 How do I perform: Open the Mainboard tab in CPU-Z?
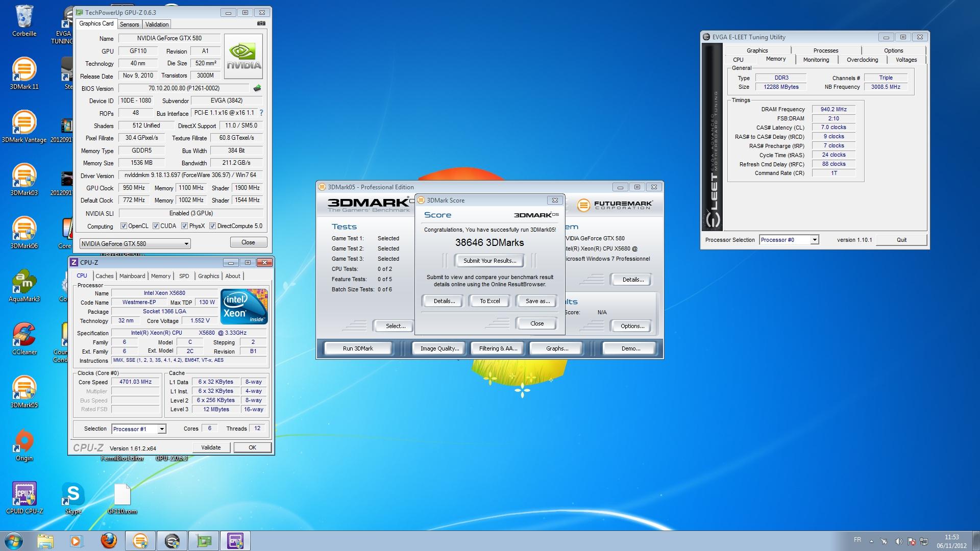click(x=132, y=276)
